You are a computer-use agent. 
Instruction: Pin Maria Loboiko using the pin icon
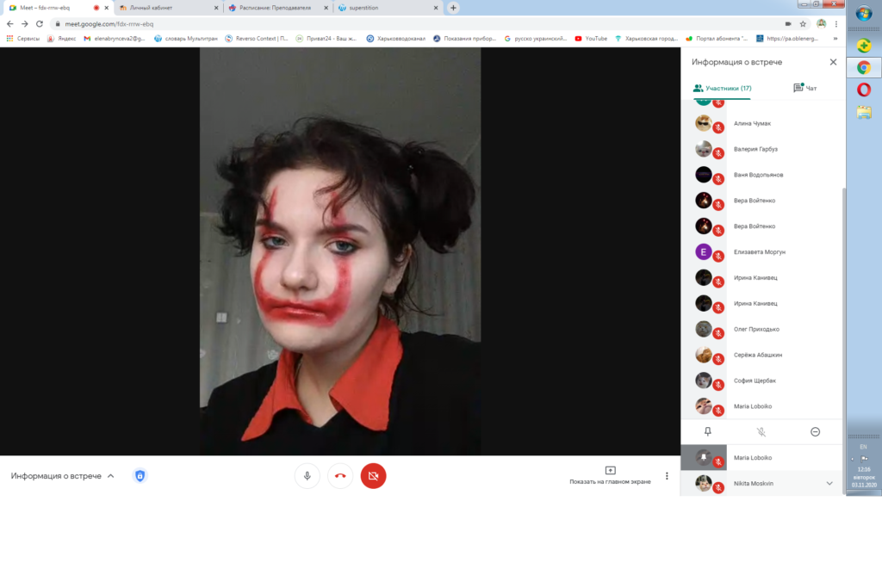708,431
